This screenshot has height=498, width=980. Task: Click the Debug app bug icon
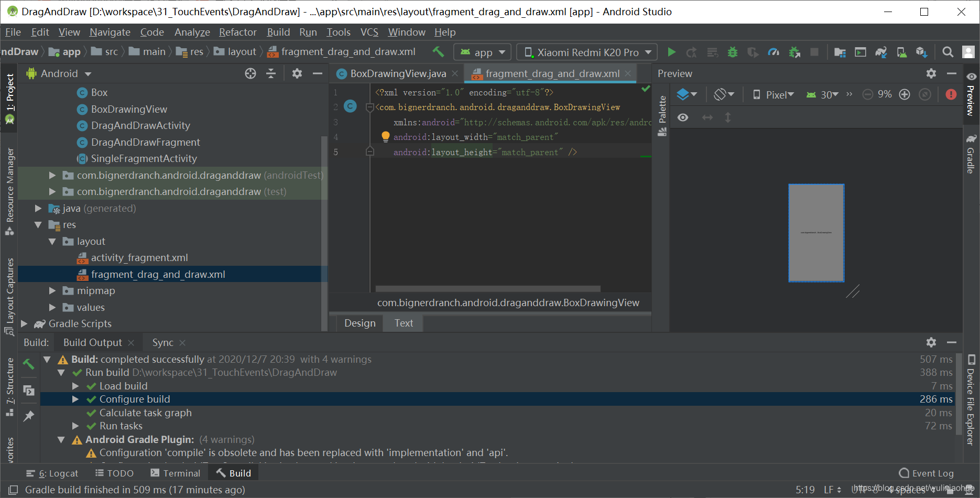(x=733, y=52)
